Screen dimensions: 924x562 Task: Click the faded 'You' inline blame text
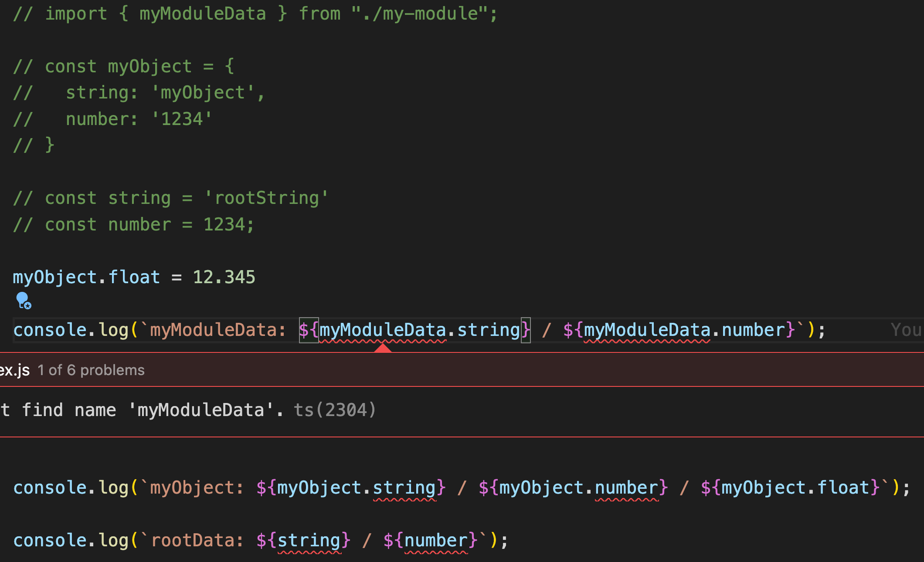[x=906, y=330]
